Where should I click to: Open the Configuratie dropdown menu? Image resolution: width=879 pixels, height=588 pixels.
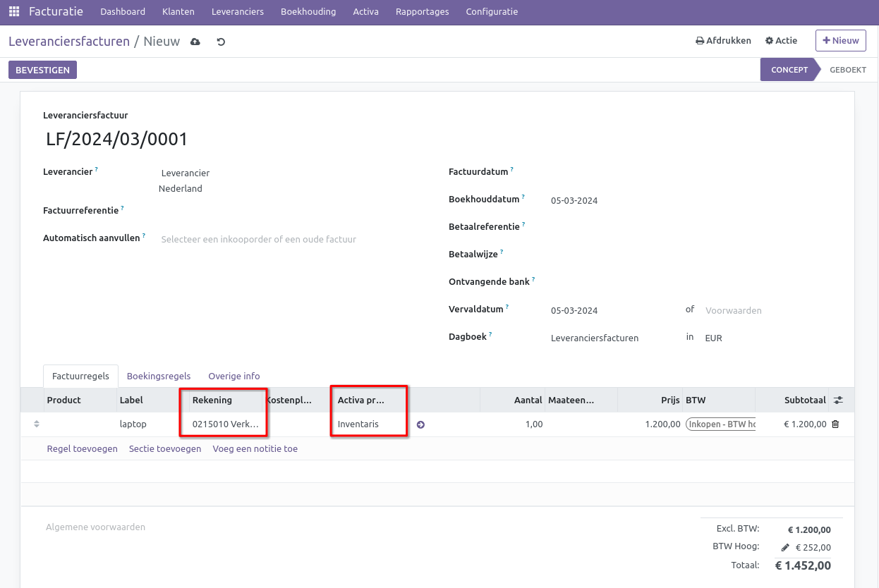(x=492, y=12)
